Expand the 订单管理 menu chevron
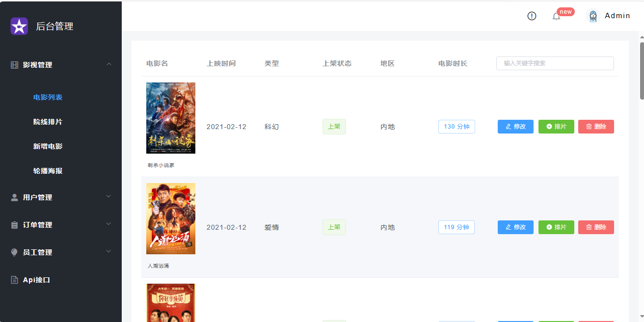The height and width of the screenshot is (322, 644). coord(109,224)
